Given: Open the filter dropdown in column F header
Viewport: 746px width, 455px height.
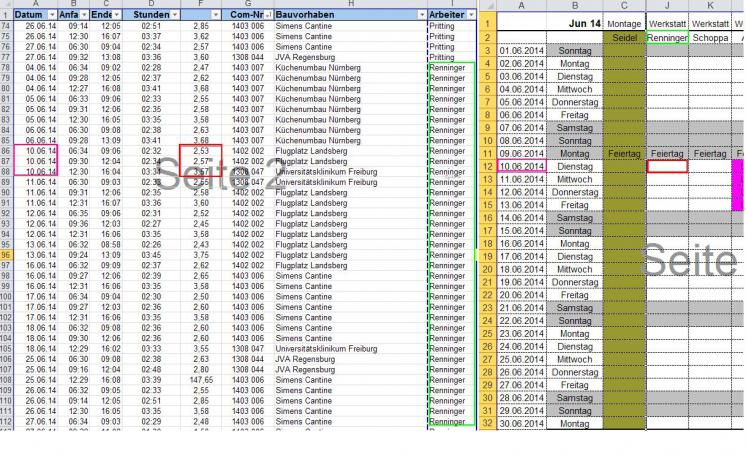Looking at the screenshot, I should tap(216, 15).
